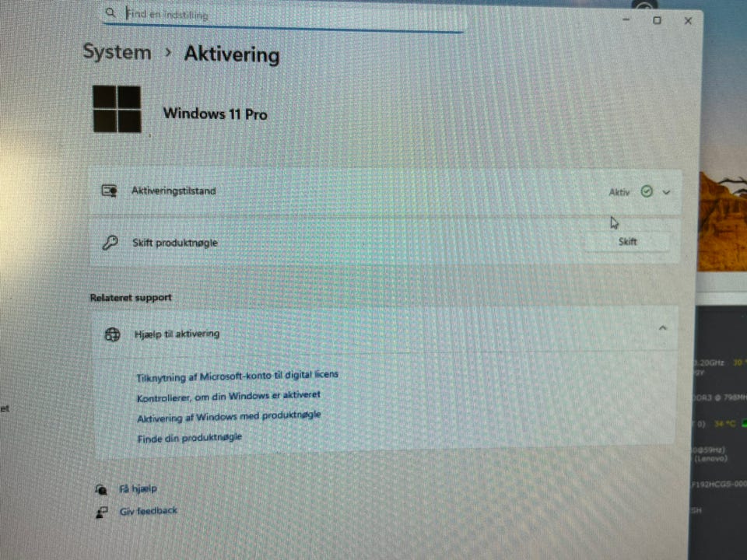The width and height of the screenshot is (747, 560).
Task: Click the Giv feedback person icon
Action: [101, 512]
